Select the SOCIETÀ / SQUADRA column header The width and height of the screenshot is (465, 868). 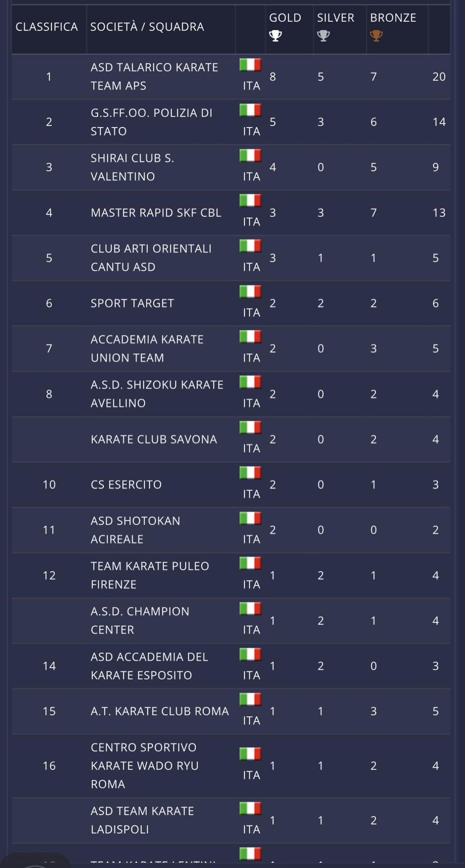click(147, 27)
